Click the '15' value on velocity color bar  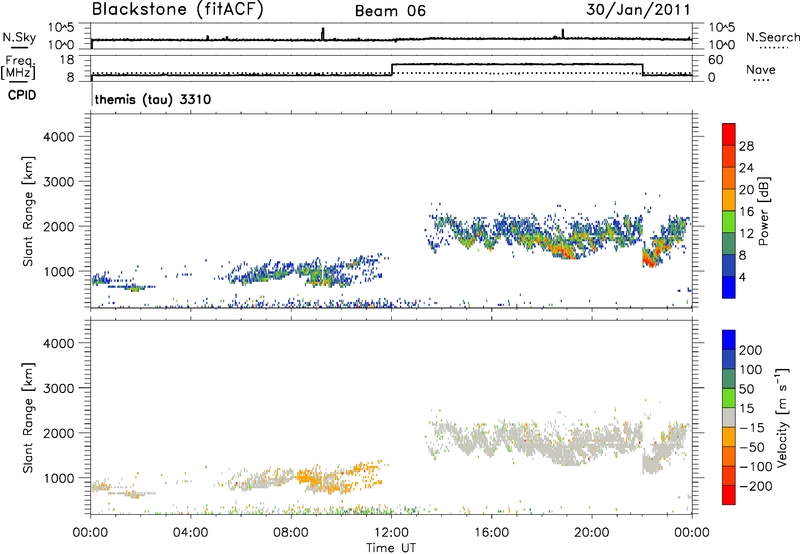(x=746, y=409)
